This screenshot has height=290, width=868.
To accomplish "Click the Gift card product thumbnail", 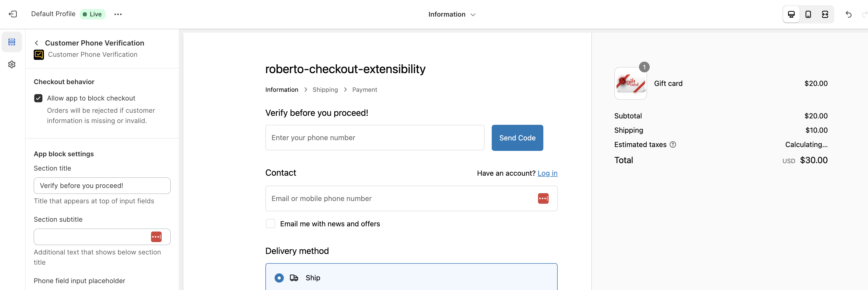I will (x=630, y=83).
